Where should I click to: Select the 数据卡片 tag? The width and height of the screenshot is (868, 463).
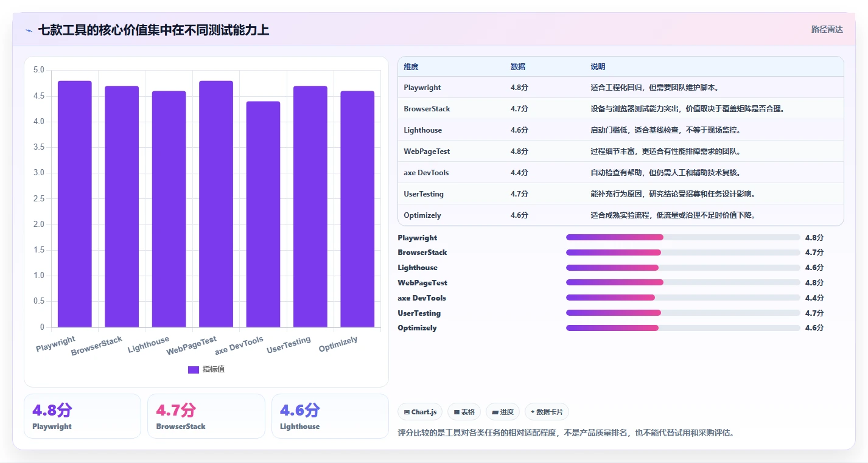point(547,412)
